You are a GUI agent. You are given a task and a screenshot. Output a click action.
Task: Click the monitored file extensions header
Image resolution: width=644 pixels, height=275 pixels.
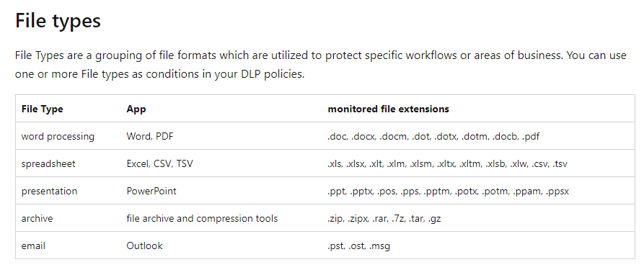coord(388,109)
